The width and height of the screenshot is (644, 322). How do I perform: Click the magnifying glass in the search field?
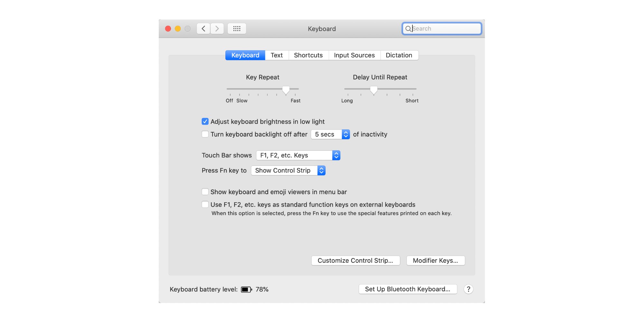(408, 29)
